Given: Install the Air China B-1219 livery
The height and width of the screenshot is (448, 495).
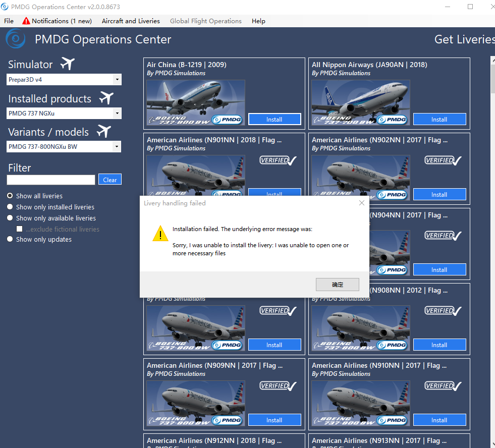Looking at the screenshot, I should [x=274, y=120].
